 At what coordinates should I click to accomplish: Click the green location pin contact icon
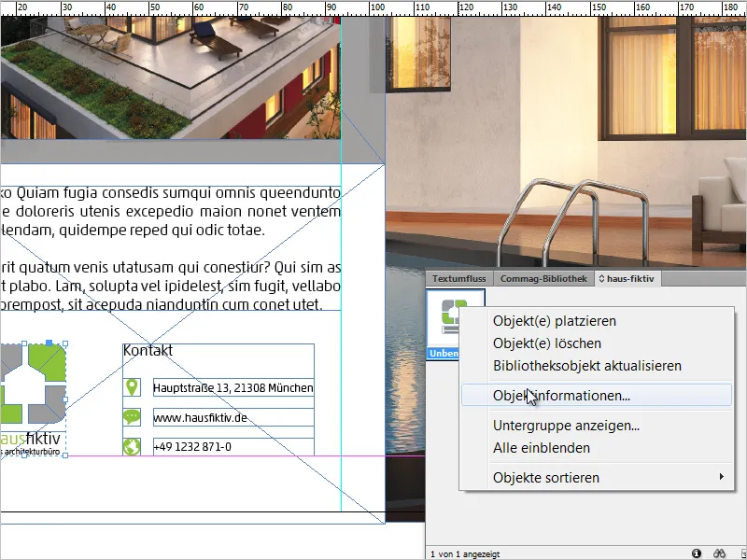pos(132,387)
